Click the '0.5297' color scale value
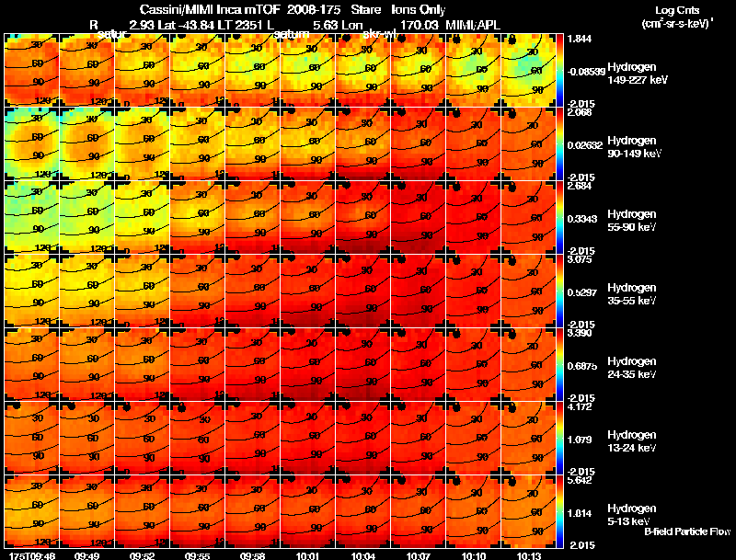Screen dimensions: 736x560 tap(582, 292)
